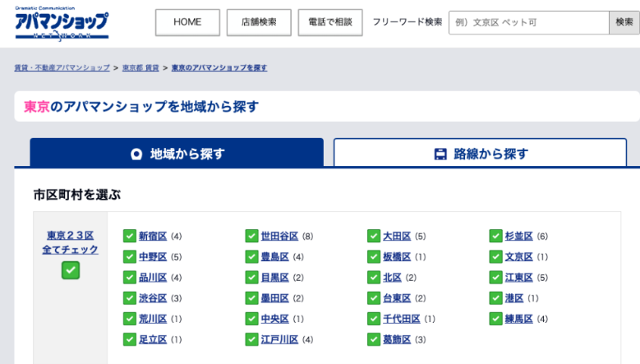Toggle 台東区 checkbox
The image size is (640, 364).
374,298
